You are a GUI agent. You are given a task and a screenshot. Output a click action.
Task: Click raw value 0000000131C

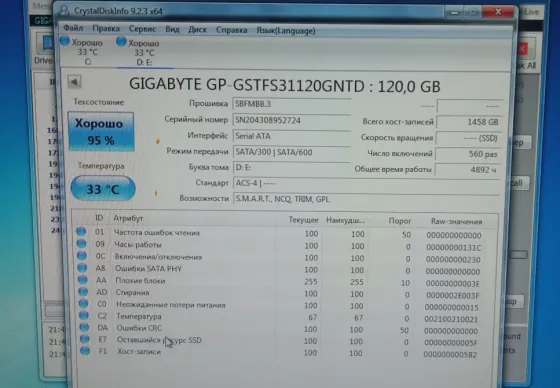454,248
